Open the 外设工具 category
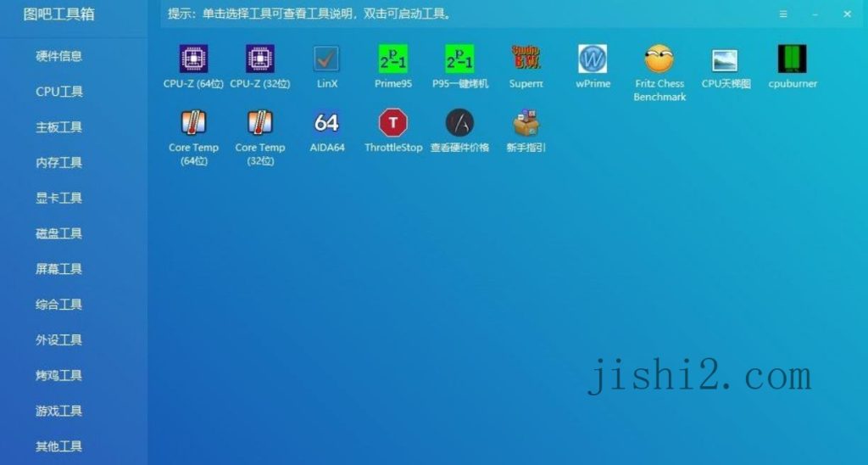This screenshot has width=868, height=465. pos(59,339)
